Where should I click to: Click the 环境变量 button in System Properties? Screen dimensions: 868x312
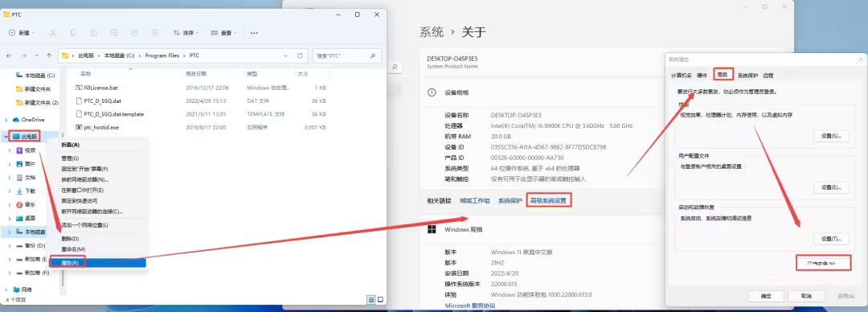click(x=823, y=263)
